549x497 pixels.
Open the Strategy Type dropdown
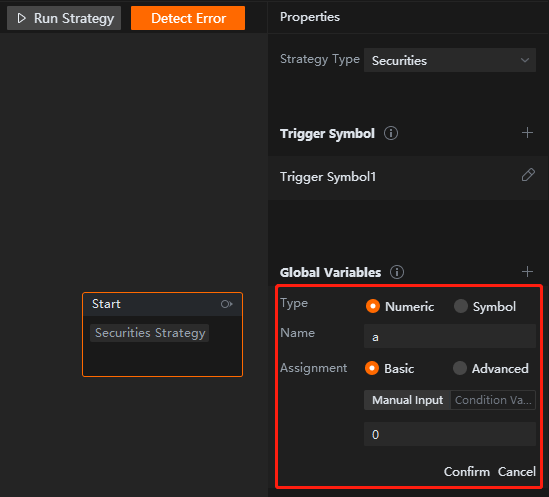point(450,60)
